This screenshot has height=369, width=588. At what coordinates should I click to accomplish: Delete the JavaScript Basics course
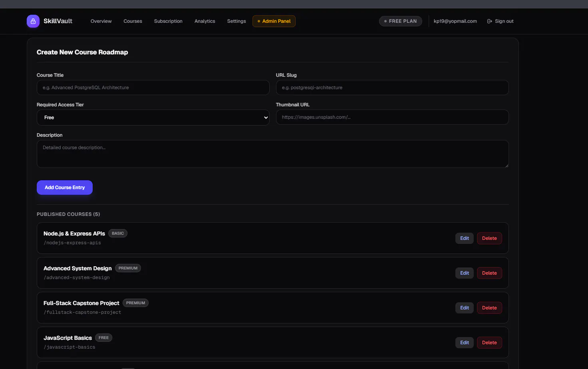point(489,343)
